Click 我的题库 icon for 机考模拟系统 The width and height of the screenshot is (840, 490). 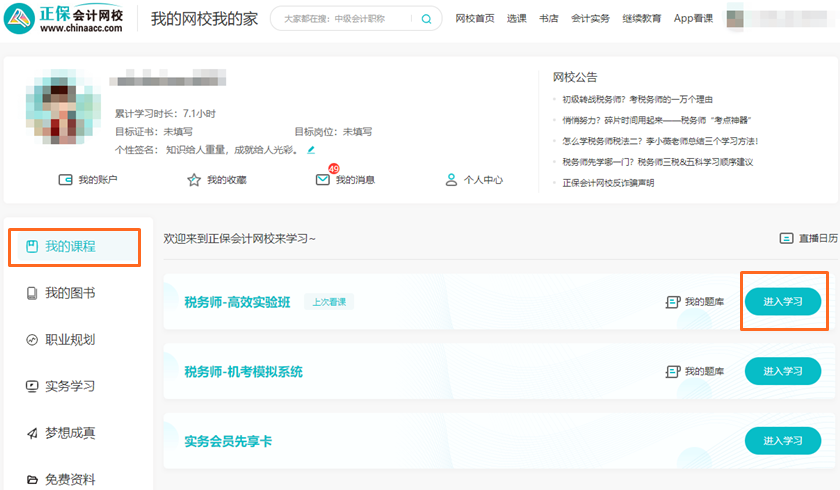pos(673,372)
